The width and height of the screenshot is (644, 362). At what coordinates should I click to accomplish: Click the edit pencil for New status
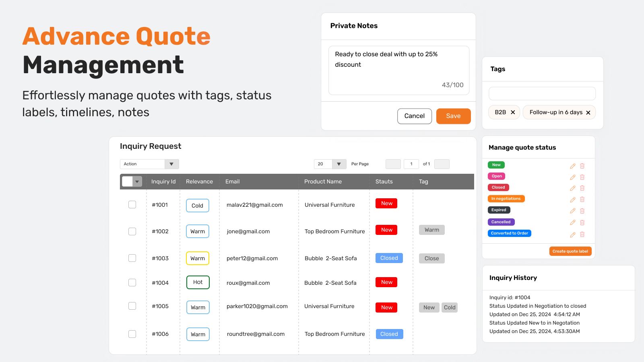click(572, 166)
